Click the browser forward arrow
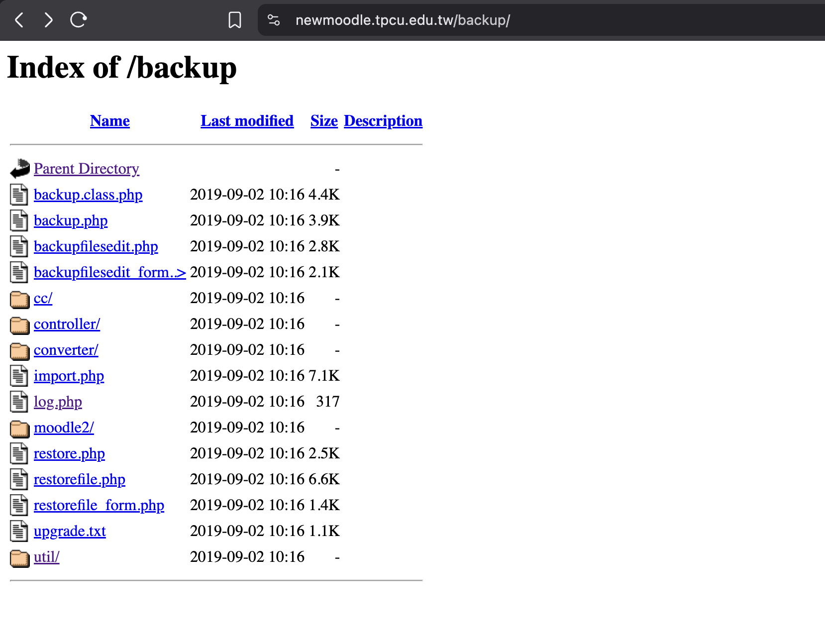Screen dimensions: 825x644 [48, 20]
